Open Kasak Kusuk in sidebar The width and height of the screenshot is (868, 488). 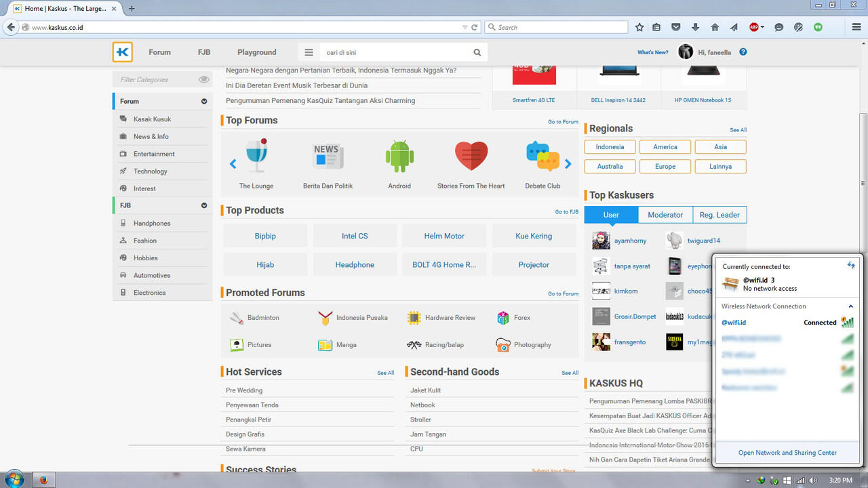pos(152,119)
